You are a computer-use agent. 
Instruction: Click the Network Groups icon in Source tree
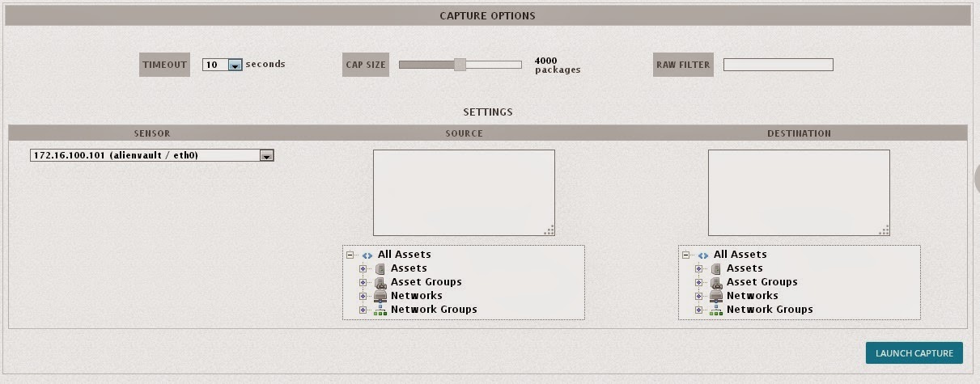pos(380,310)
